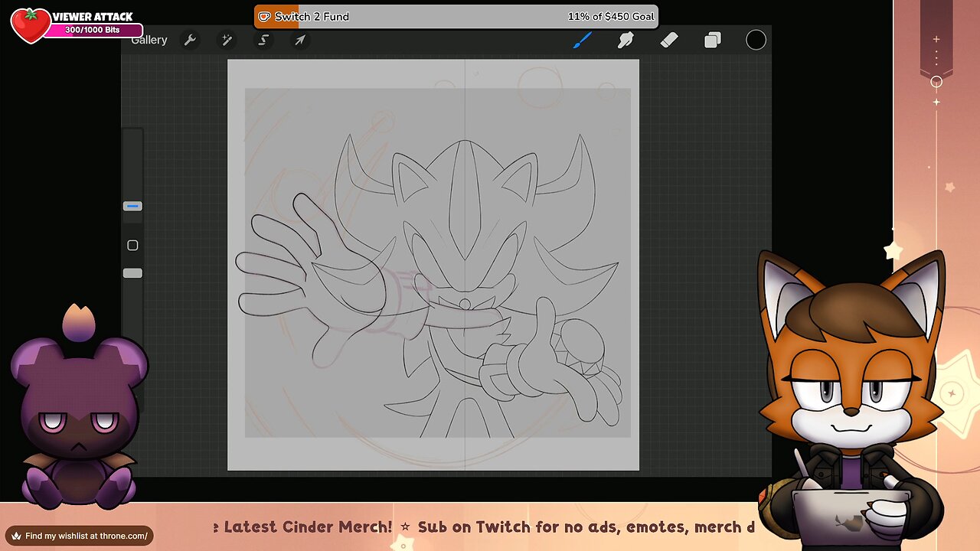Open the Actions wrench menu
Screen dimensions: 980x551
190,40
